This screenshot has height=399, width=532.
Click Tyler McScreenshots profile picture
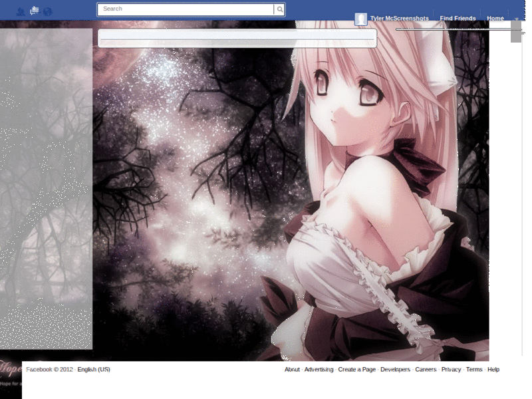[x=360, y=19]
